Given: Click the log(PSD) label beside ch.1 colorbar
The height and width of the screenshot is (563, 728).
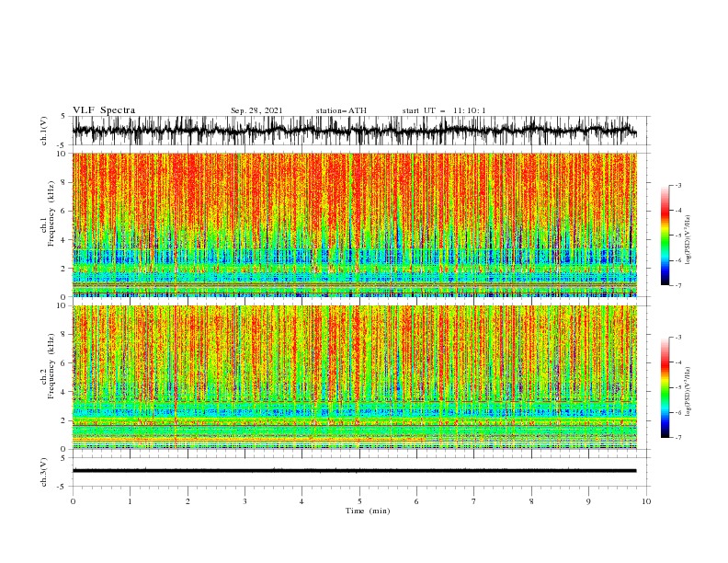Looking at the screenshot, I should point(688,240).
